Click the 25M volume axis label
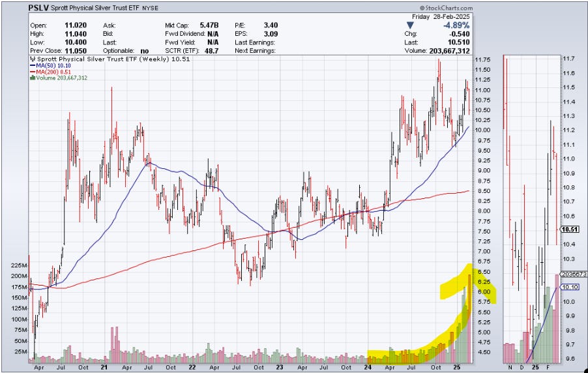The width and height of the screenshot is (588, 373). coord(21,352)
